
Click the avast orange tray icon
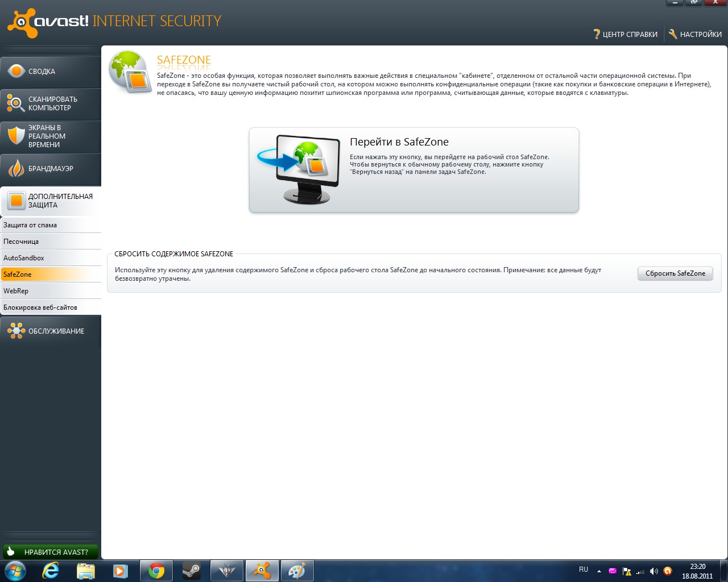(668, 571)
